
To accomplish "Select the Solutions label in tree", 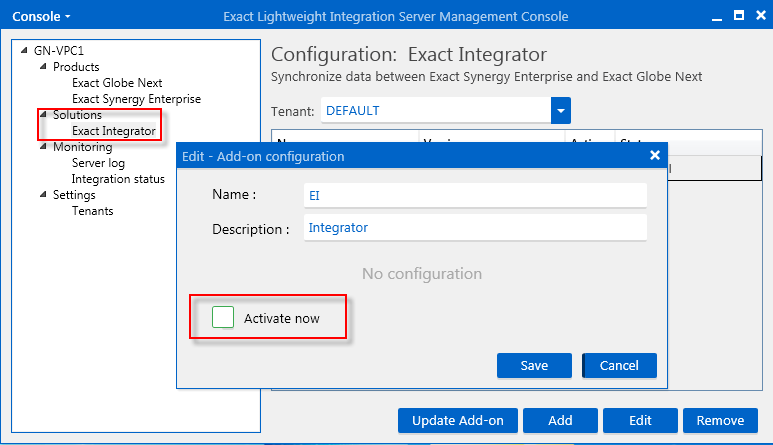I will click(x=77, y=115).
